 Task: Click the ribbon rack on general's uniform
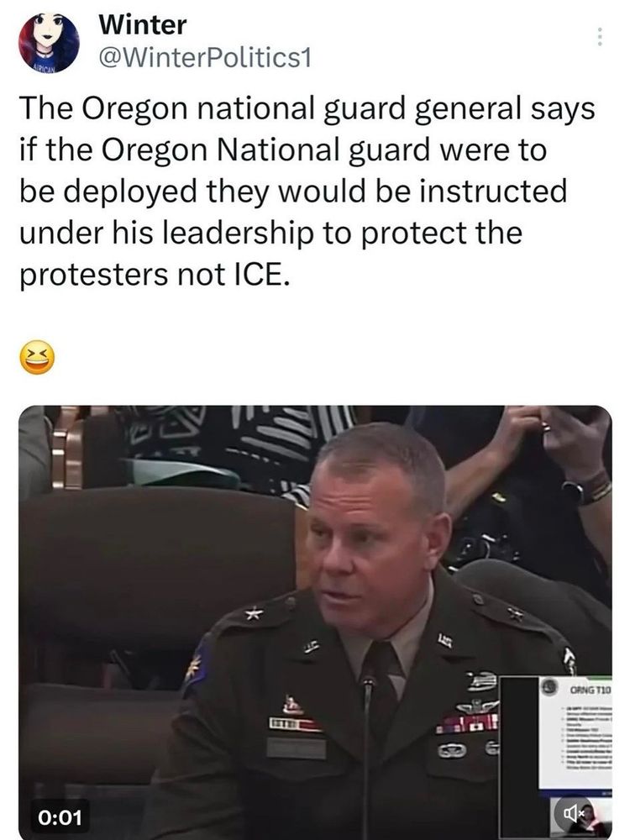[467, 724]
